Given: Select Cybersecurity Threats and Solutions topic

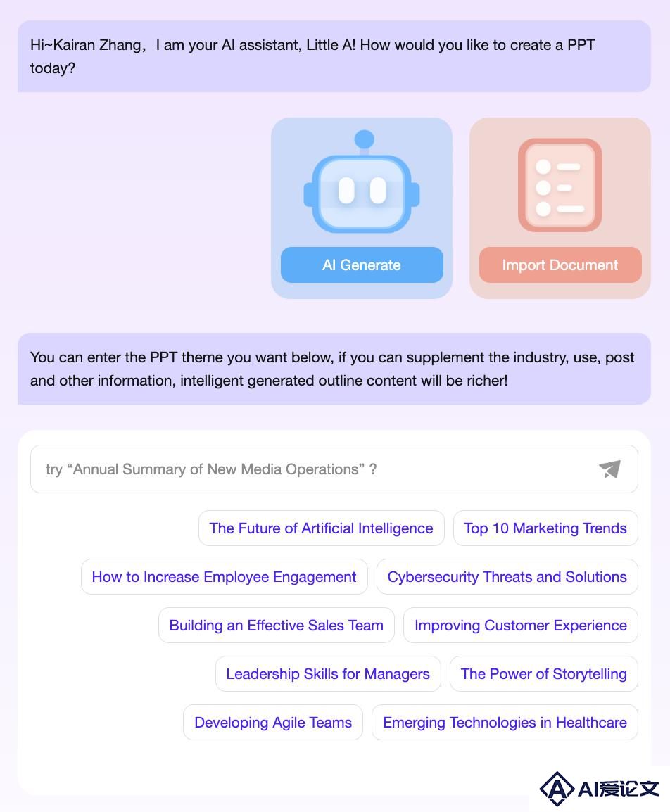Looking at the screenshot, I should coord(507,577).
